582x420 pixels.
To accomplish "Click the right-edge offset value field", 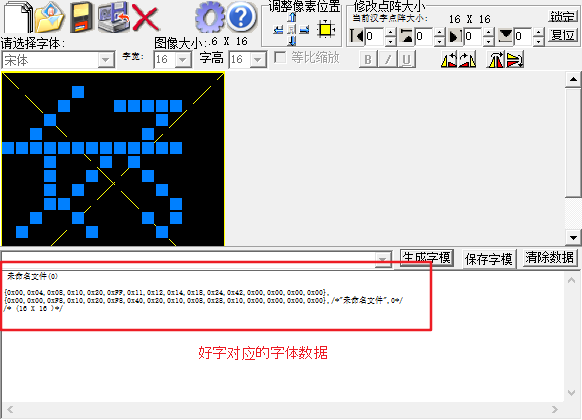I will pos(474,36).
